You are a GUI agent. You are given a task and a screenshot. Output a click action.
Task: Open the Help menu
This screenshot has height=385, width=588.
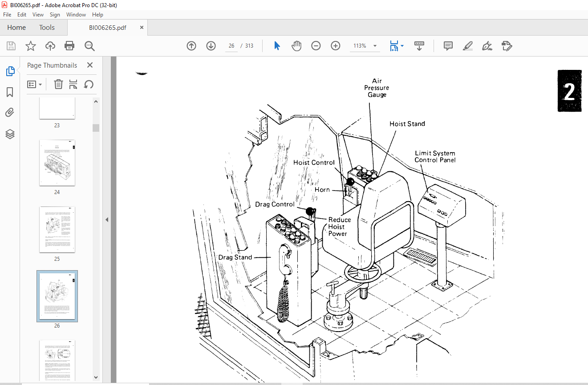tap(97, 15)
